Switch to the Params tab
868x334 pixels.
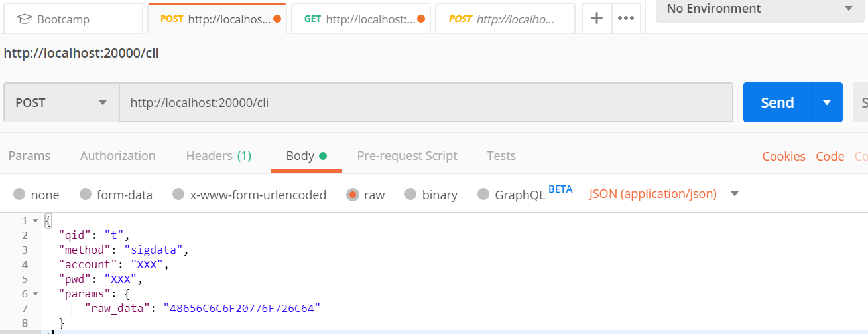(x=29, y=156)
